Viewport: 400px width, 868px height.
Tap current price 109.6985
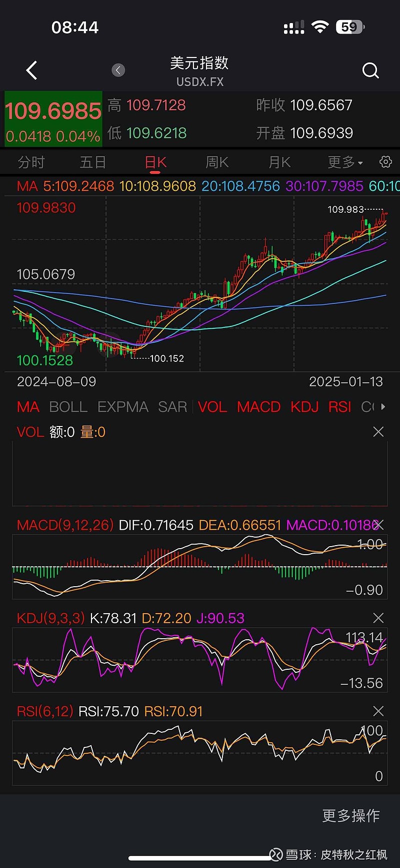pos(53,111)
